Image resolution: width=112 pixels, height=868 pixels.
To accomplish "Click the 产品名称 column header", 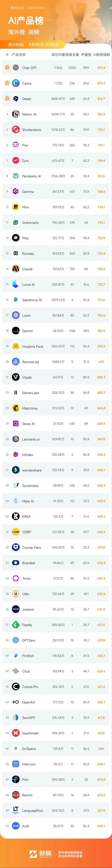I will click(19, 55).
